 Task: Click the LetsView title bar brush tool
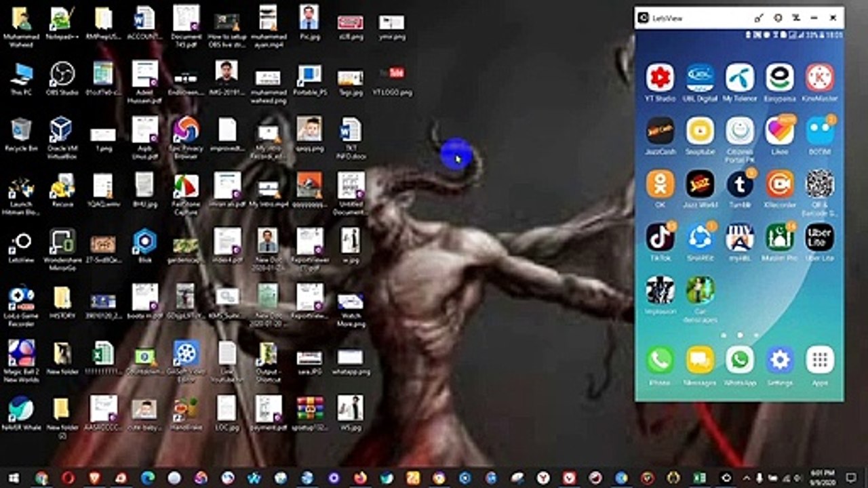(759, 18)
